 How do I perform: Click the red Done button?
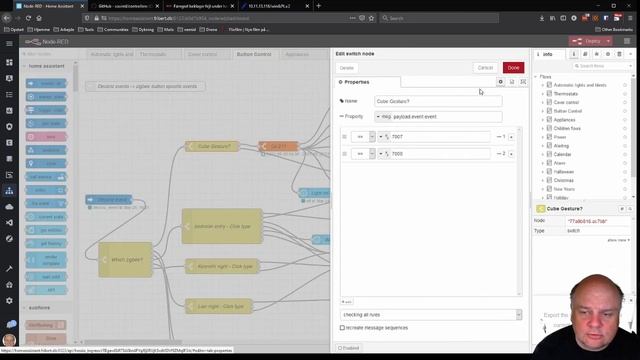513,68
